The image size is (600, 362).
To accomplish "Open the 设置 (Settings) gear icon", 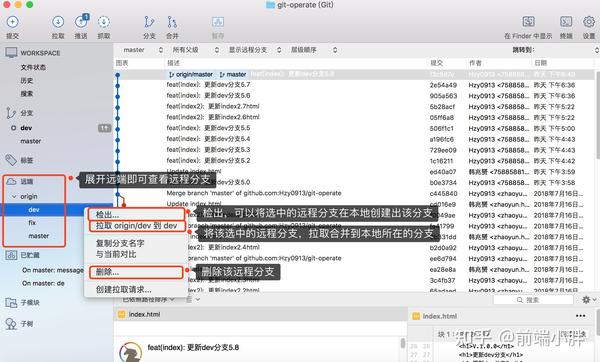I will click(x=589, y=21).
